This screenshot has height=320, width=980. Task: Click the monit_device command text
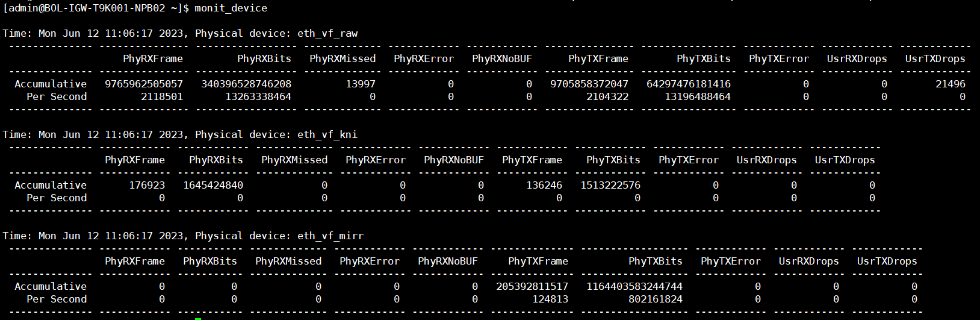tap(231, 8)
